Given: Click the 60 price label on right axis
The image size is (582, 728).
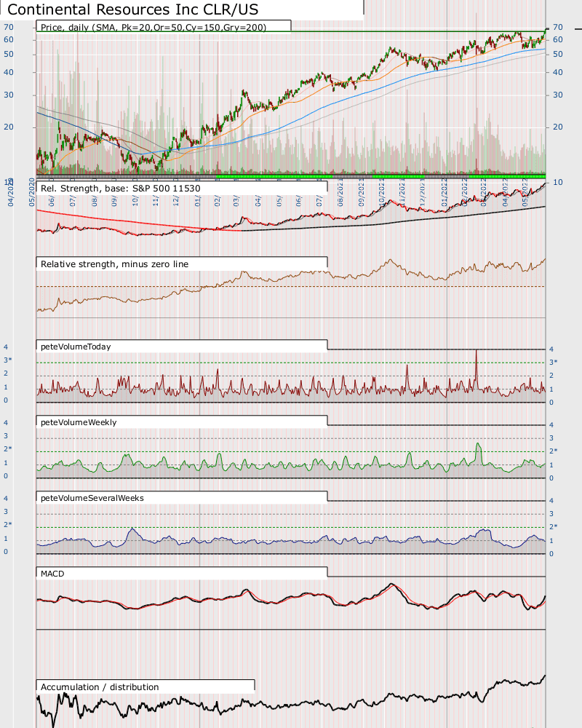Looking at the screenshot, I should [x=558, y=39].
